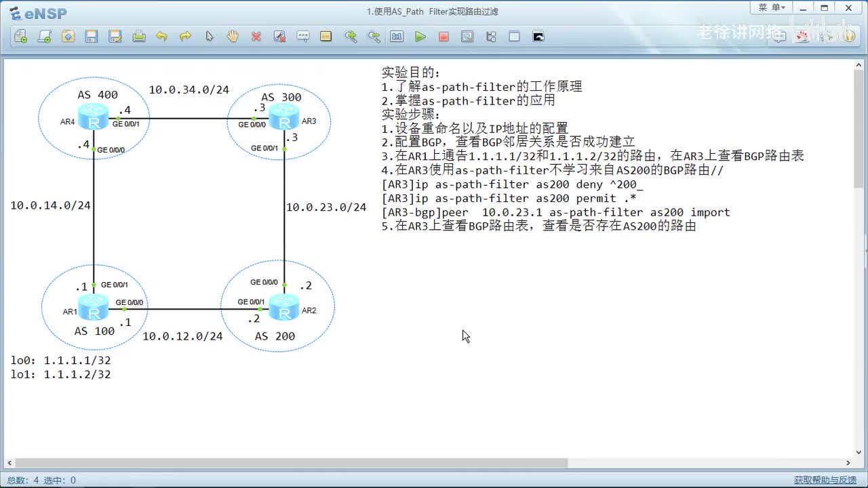Click the red X delete icon
The image size is (868, 488).
tap(256, 37)
